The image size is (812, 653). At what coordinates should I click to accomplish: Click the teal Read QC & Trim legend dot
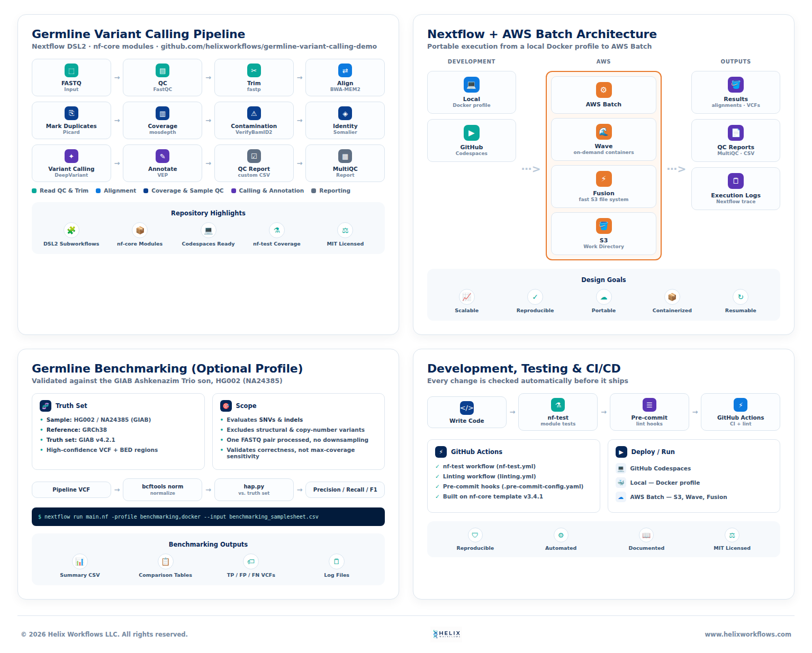tap(34, 191)
